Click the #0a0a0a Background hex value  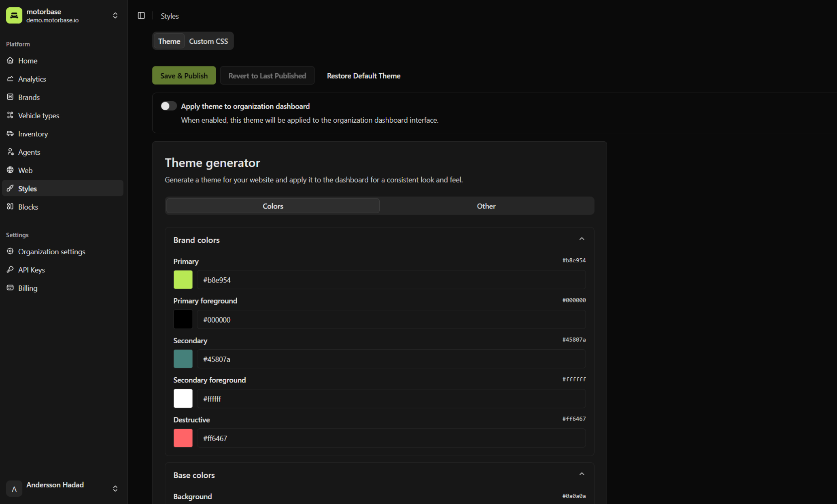click(574, 496)
